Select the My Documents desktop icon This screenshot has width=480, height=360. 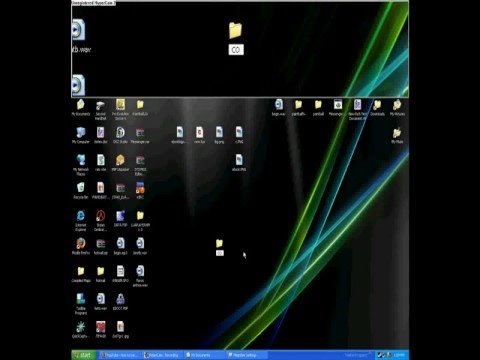pos(81,107)
